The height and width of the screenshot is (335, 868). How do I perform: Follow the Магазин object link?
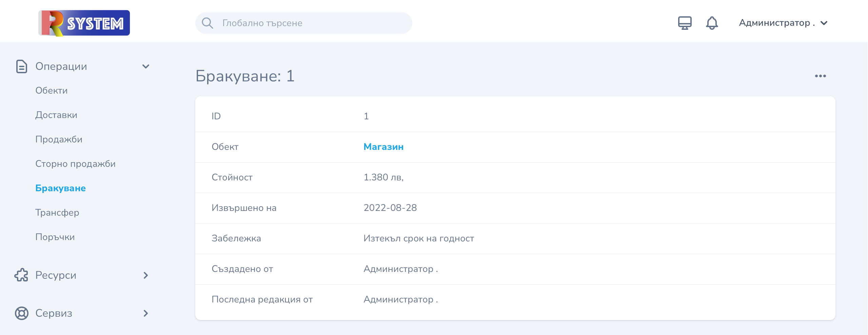coord(383,147)
